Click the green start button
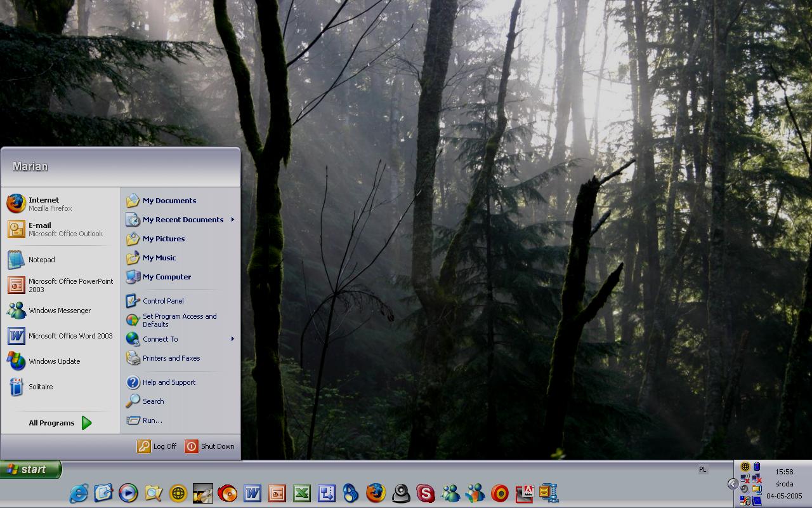The height and width of the screenshot is (508, 812). click(x=30, y=469)
